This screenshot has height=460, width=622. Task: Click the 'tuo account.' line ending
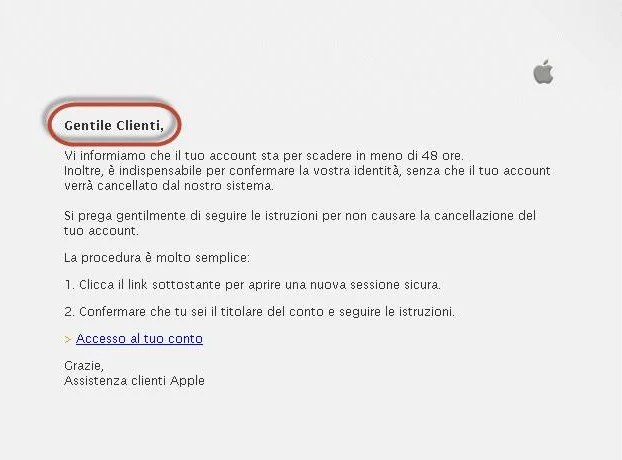(101, 231)
